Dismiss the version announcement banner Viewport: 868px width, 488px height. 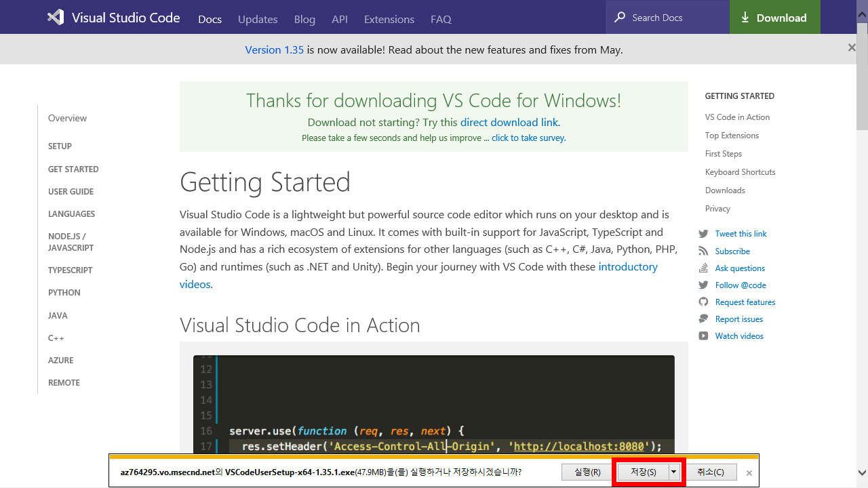pos(852,47)
